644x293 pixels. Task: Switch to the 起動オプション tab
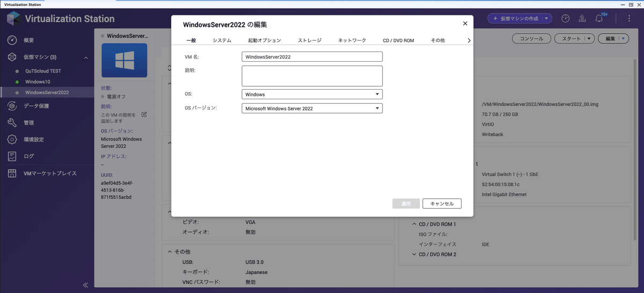(x=265, y=40)
